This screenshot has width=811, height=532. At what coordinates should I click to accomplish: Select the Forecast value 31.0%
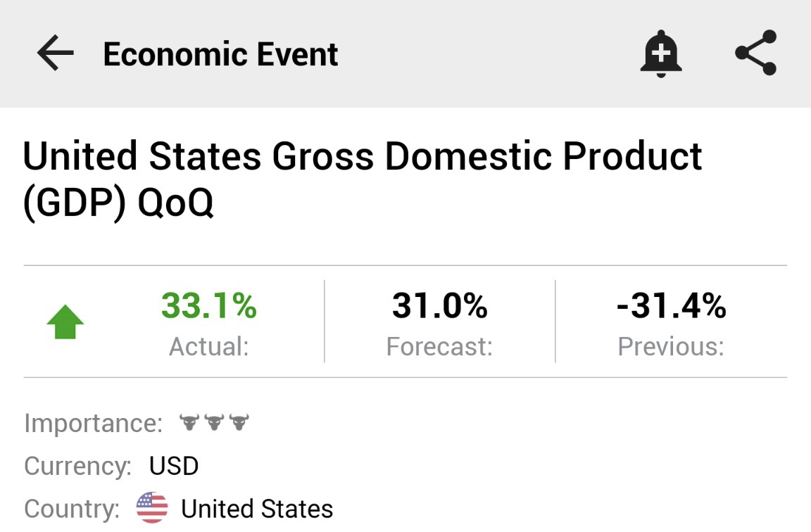439,305
